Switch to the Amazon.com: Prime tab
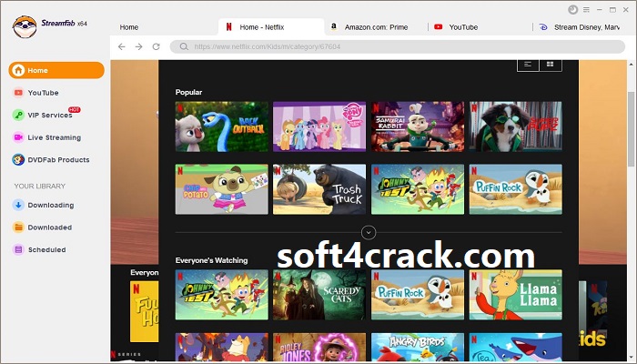This screenshot has height=364, width=637. 376,27
